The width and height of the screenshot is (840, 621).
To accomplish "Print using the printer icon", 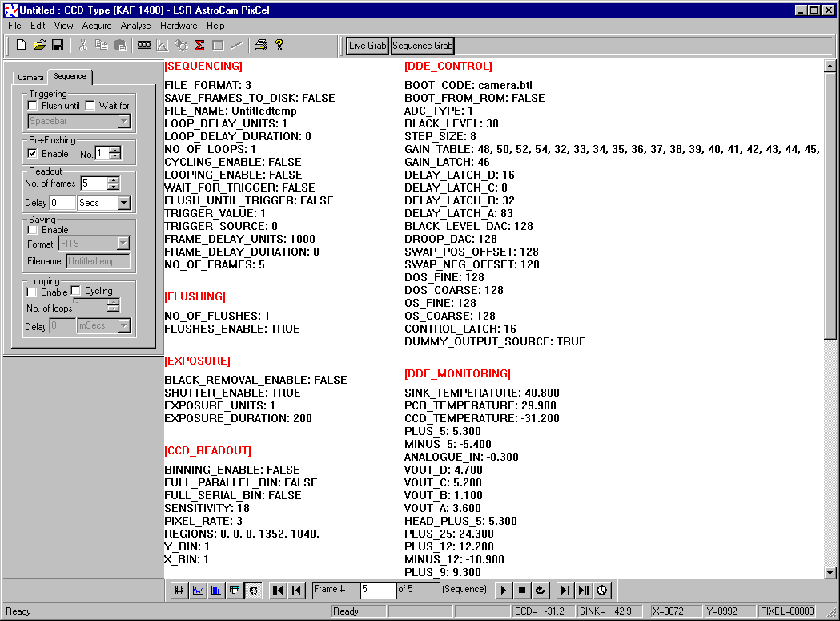I will point(260,46).
